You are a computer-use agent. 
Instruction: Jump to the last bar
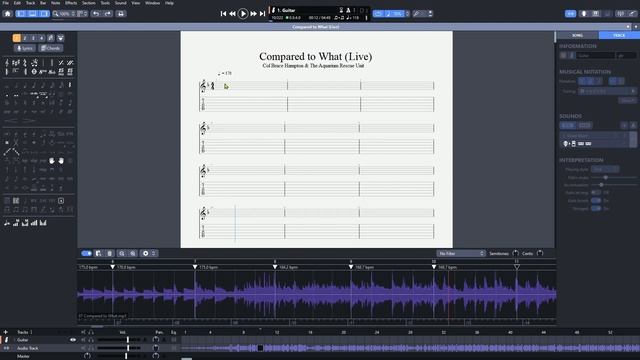[x=262, y=13]
